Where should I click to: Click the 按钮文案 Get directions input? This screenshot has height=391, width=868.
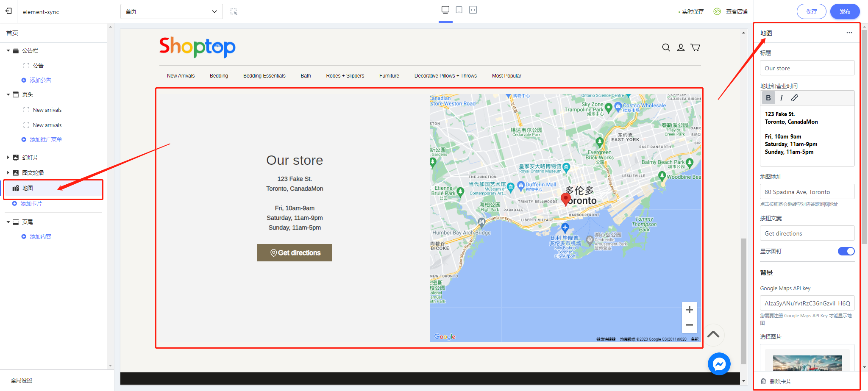[807, 233]
